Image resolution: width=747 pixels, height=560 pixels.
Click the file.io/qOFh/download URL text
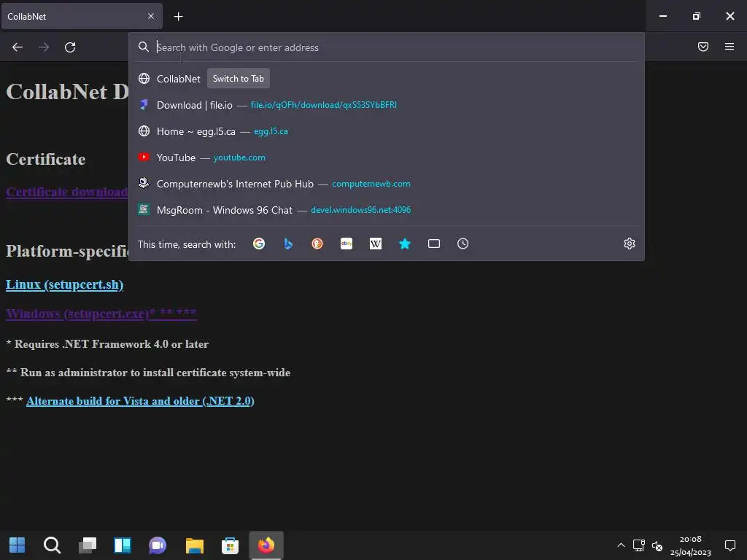point(323,105)
